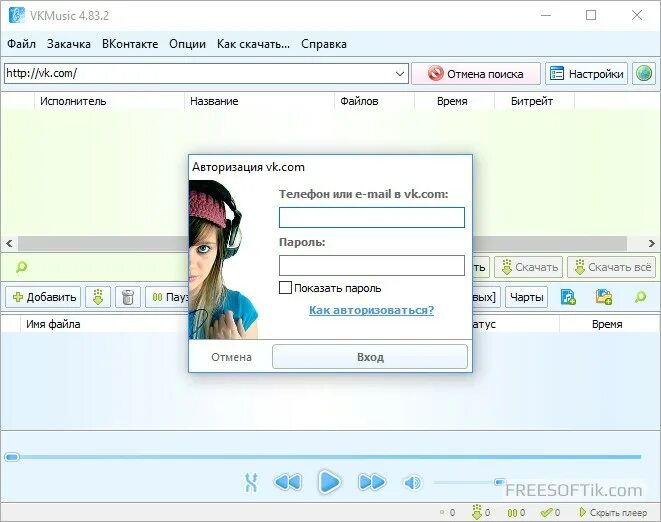The image size is (661, 522).
Task: Click the Скачать всё button
Action: pos(612,267)
